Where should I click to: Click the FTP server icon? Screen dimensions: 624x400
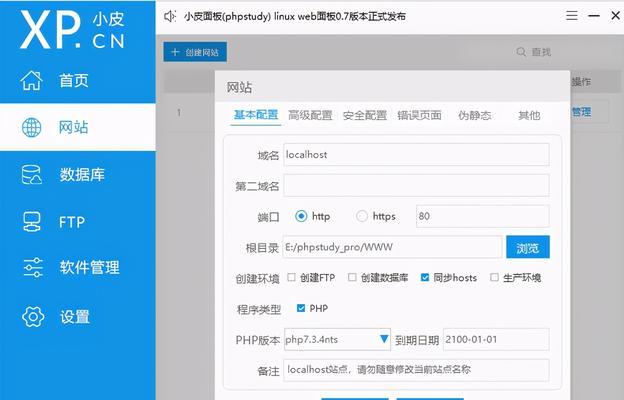pos(31,222)
